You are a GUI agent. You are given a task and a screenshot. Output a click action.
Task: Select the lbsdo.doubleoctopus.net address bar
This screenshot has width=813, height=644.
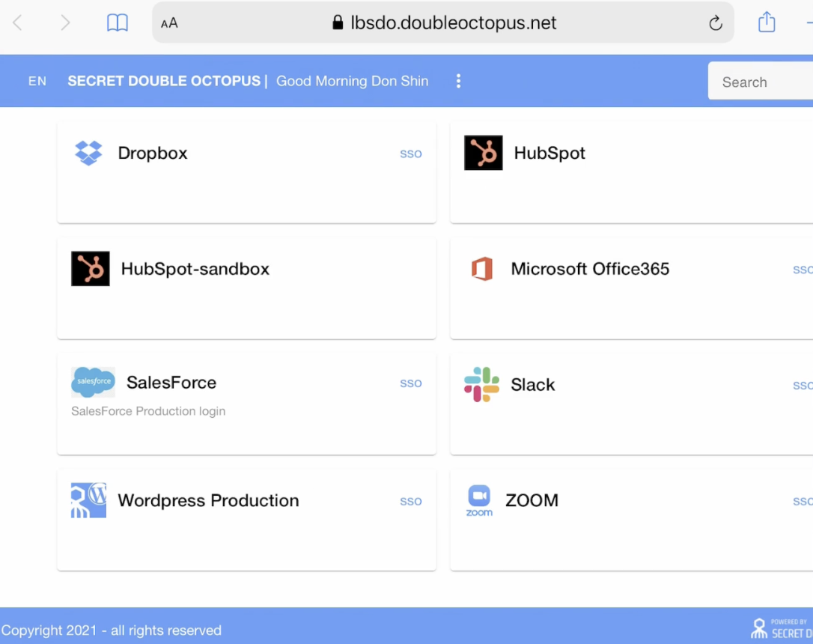point(442,22)
